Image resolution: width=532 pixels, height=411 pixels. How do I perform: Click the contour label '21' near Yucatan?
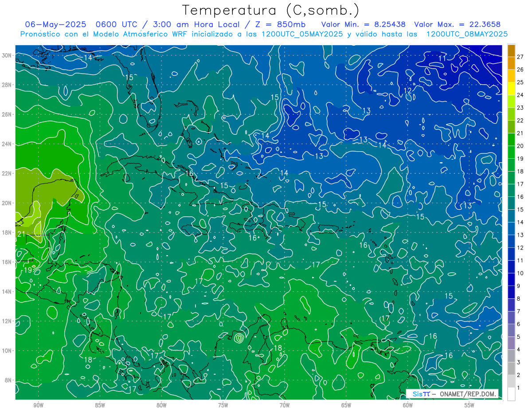(x=21, y=234)
